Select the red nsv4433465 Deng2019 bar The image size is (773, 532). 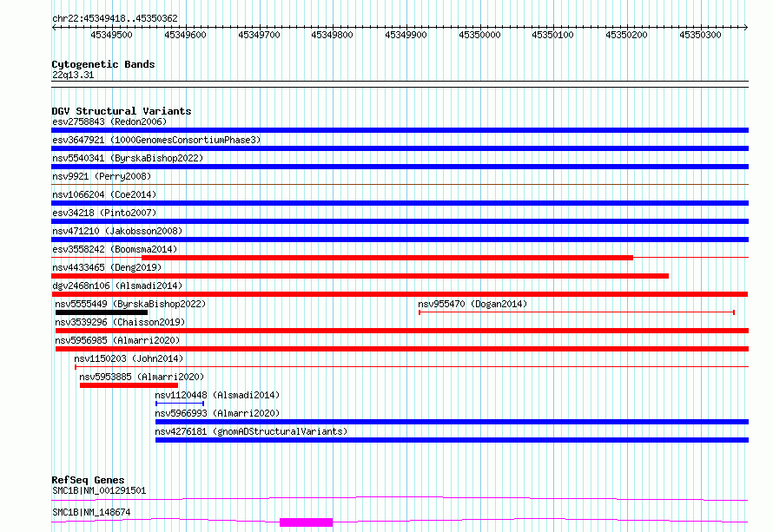click(360, 276)
